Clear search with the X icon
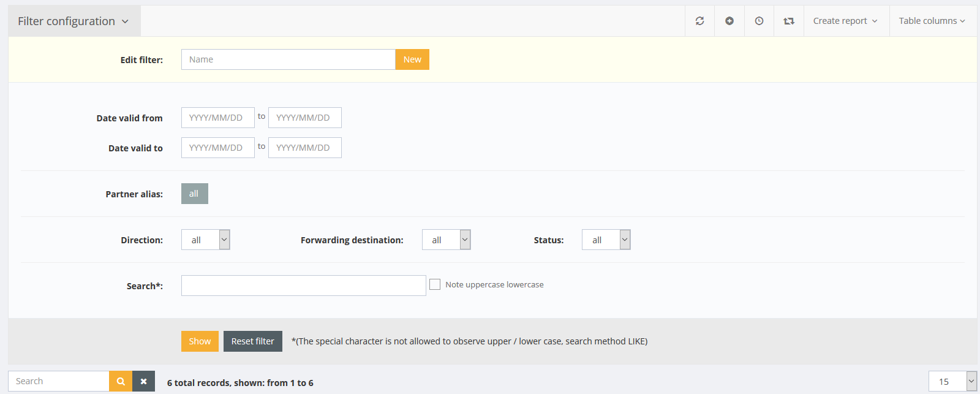This screenshot has height=394, width=980. coord(143,381)
